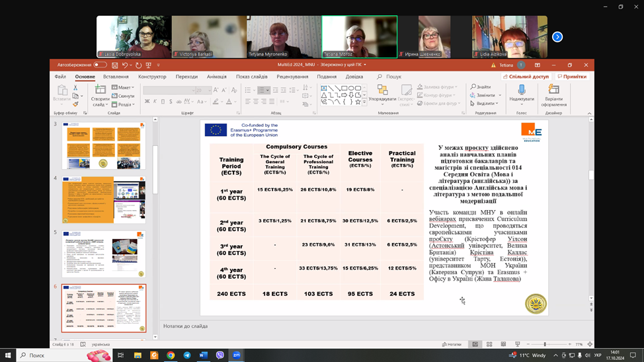This screenshot has height=362, width=644.
Task: Open the Section (Розділ) dropdown
Action: 123,104
